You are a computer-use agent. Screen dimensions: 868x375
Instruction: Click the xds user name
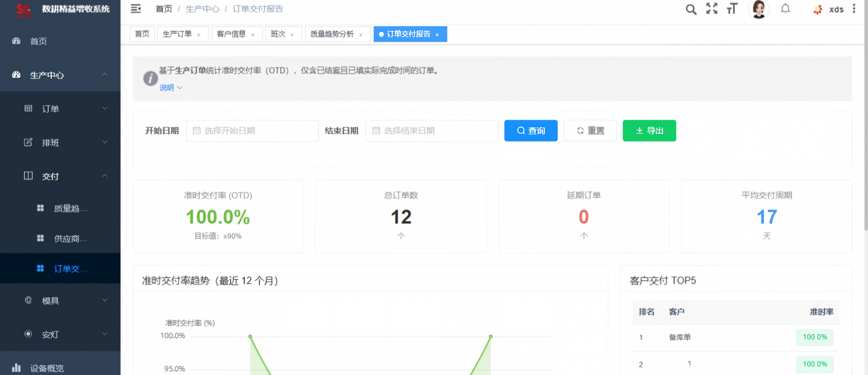click(836, 9)
